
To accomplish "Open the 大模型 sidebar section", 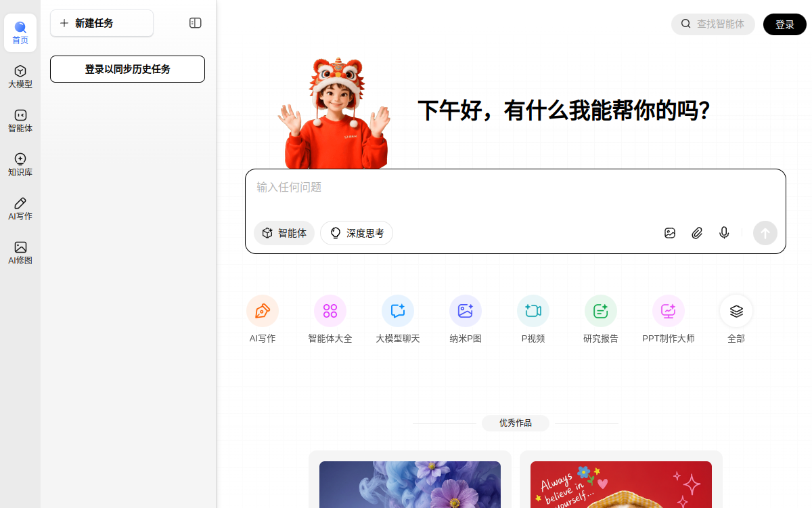I will pos(20,77).
